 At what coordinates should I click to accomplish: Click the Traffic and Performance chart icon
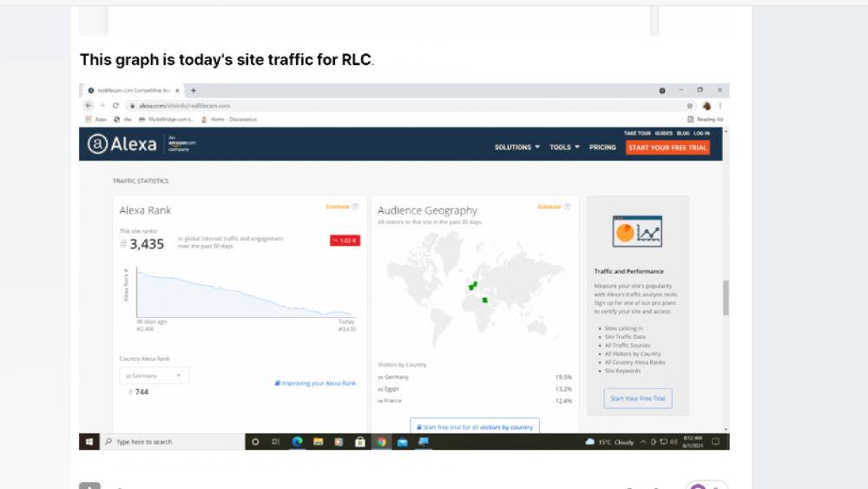pos(637,232)
